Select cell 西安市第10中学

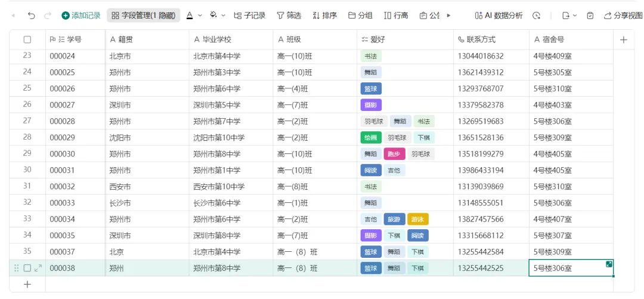point(231,186)
